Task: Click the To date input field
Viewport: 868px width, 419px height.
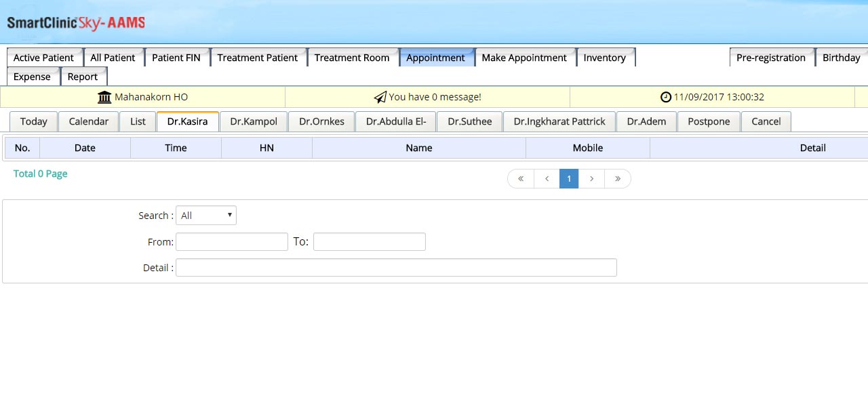Action: pos(370,241)
